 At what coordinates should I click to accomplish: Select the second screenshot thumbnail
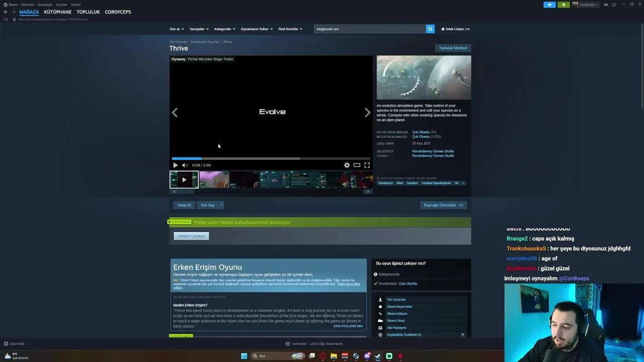214,179
